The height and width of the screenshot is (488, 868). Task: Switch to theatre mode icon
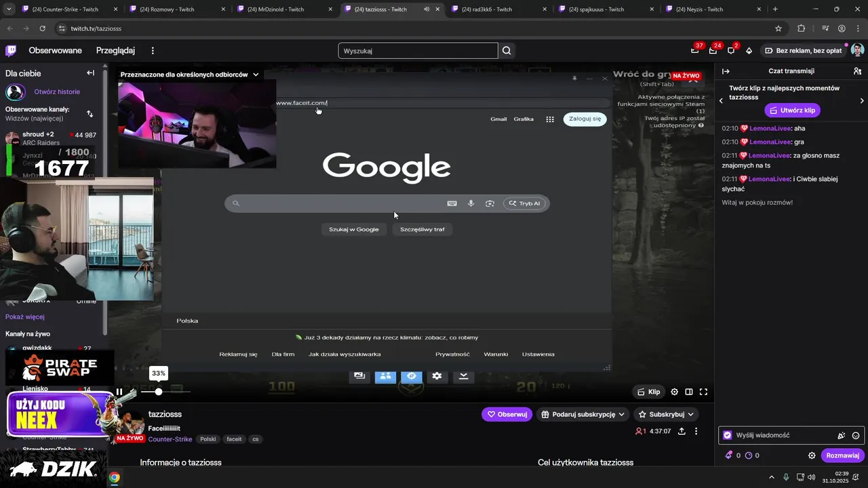689,392
